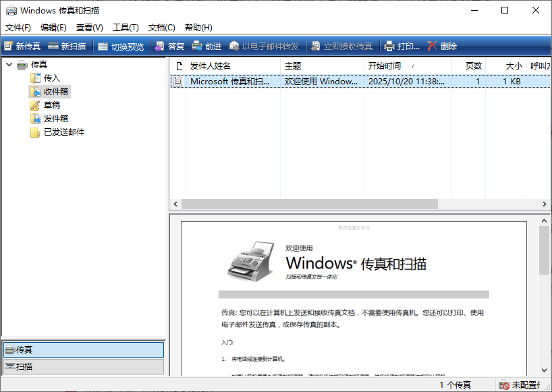Collapse the 传真 tree root node

click(9, 64)
